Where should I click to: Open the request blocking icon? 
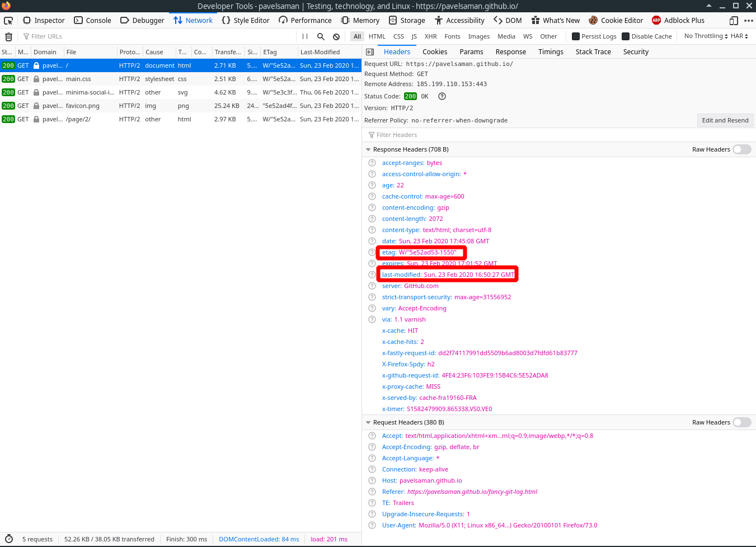point(336,36)
